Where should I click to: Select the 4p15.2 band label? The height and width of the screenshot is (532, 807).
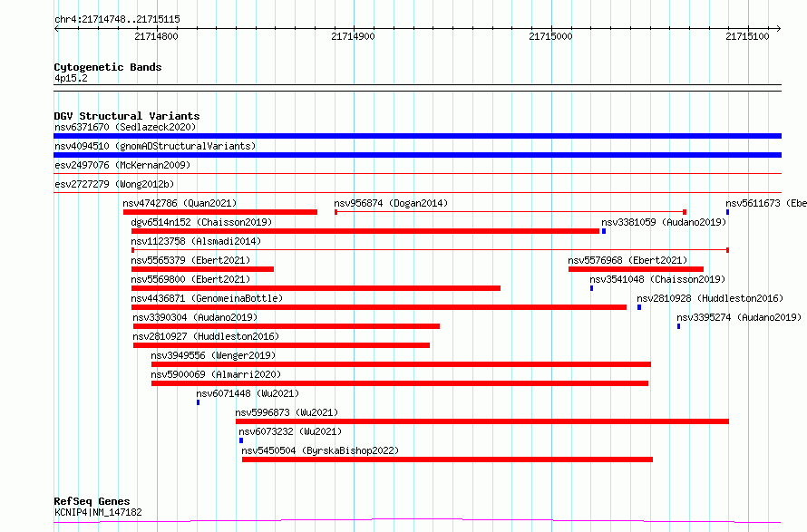coord(71,78)
